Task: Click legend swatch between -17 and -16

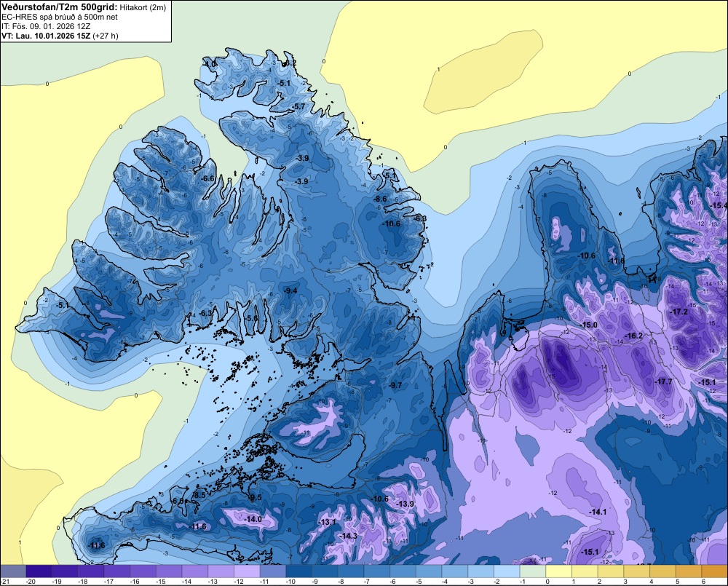Action: click(x=117, y=571)
